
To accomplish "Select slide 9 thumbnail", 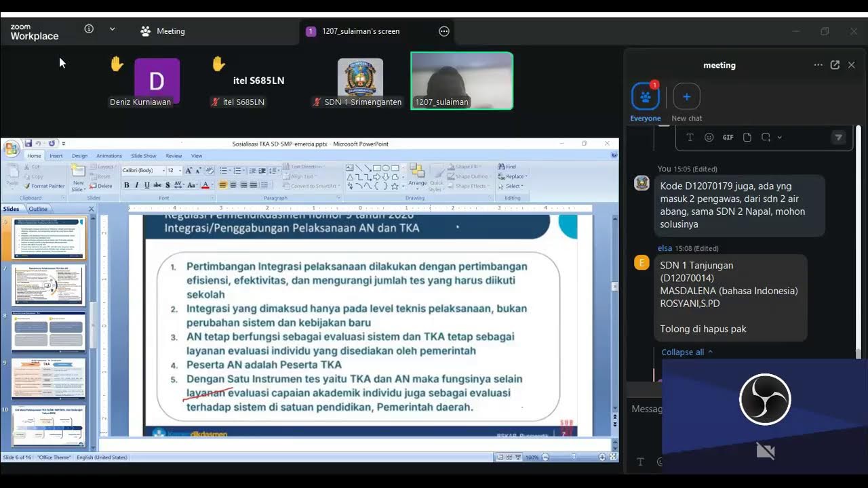I will coord(50,378).
